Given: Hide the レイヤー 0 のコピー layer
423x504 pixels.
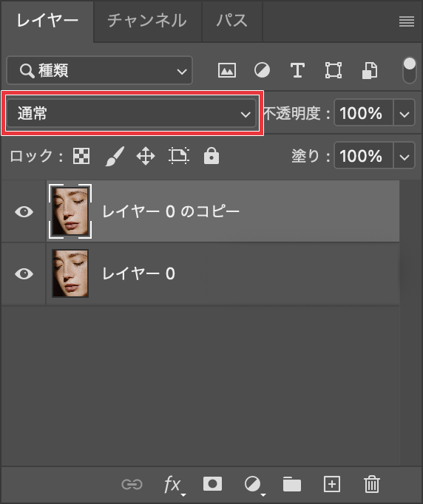Looking at the screenshot, I should point(24,212).
